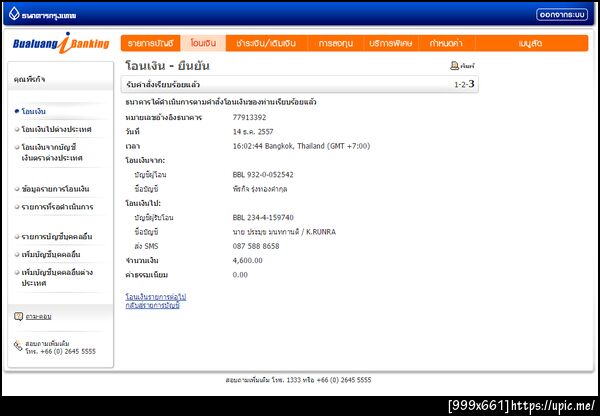Click the FAQ question icon in sidebar
Viewport: 600px width, 416px height.
point(18,316)
